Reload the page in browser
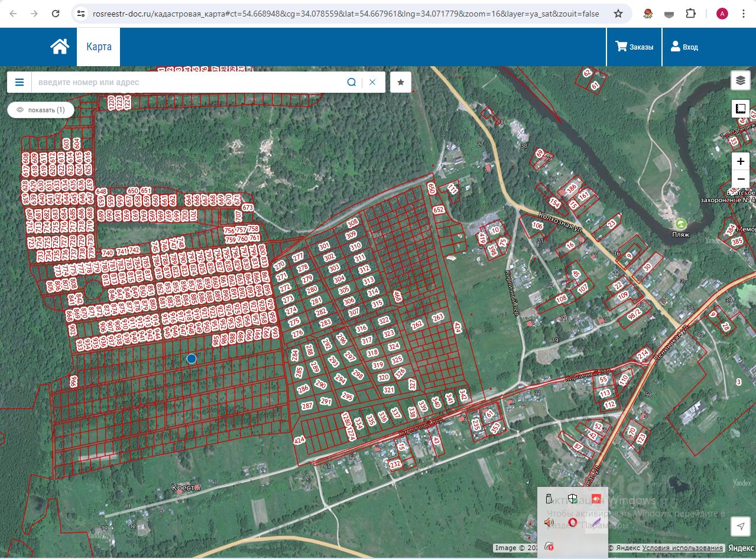Screen dimensions: 756x559 click(x=55, y=14)
